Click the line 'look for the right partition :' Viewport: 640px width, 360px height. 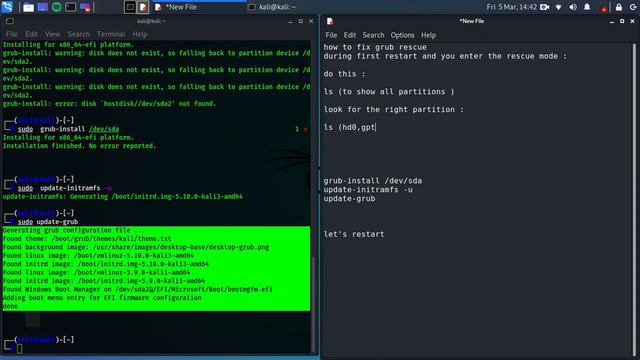(393, 110)
